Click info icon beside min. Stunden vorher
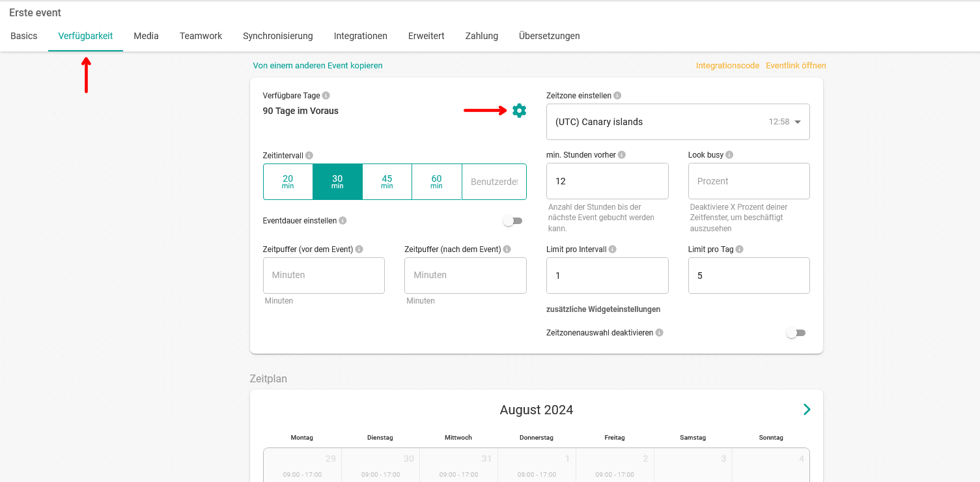 [x=622, y=155]
